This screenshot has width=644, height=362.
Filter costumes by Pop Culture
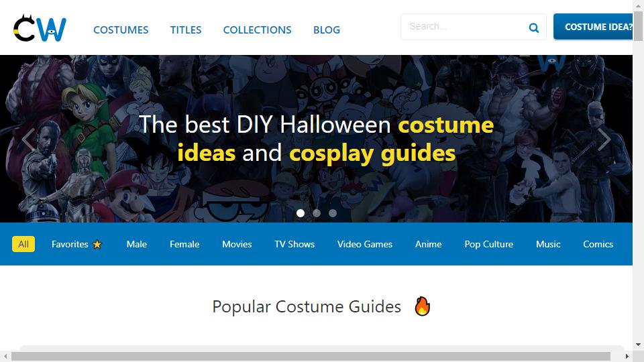pyautogui.click(x=489, y=244)
